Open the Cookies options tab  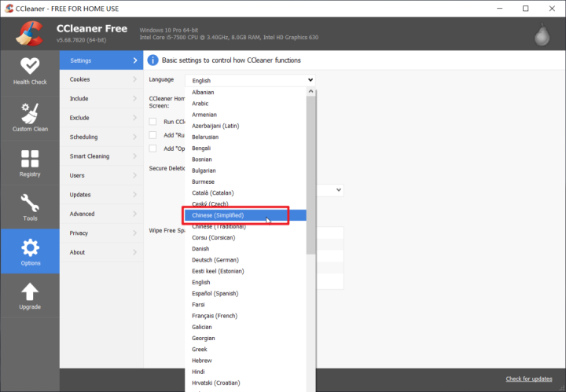[x=101, y=79]
